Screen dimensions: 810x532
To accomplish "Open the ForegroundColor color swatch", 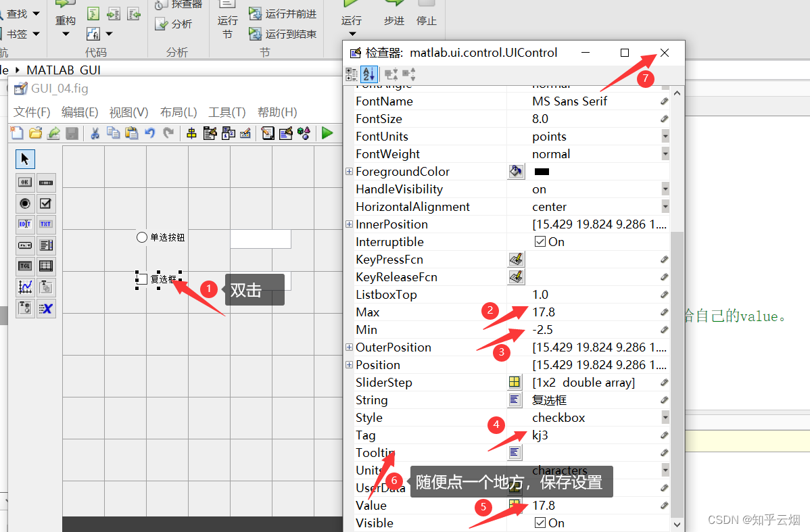I will tap(516, 171).
